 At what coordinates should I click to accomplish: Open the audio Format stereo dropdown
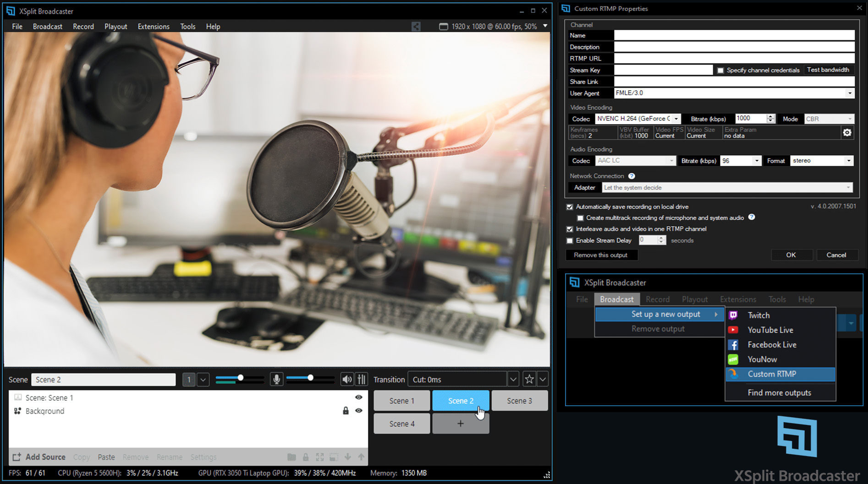pyautogui.click(x=848, y=161)
